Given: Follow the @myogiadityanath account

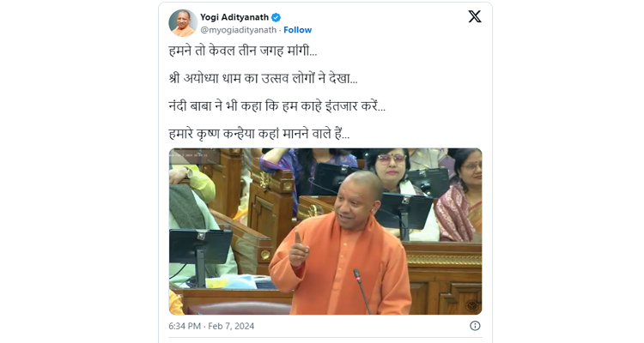Looking at the screenshot, I should (x=297, y=30).
